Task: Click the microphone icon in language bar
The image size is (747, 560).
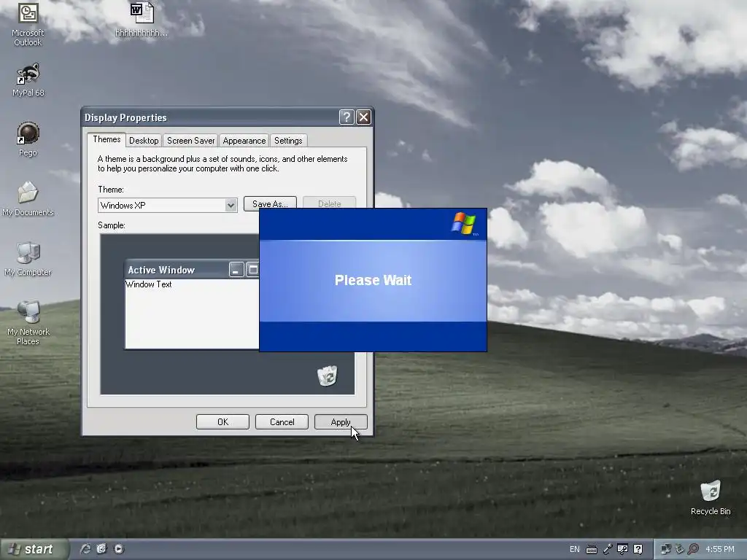Action: 608,549
